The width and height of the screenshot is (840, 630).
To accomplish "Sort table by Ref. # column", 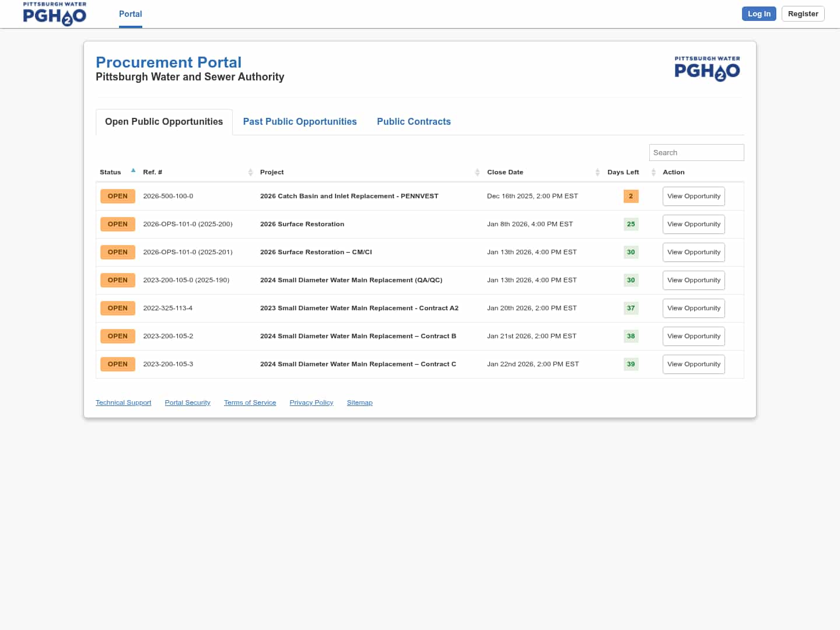I will (153, 172).
